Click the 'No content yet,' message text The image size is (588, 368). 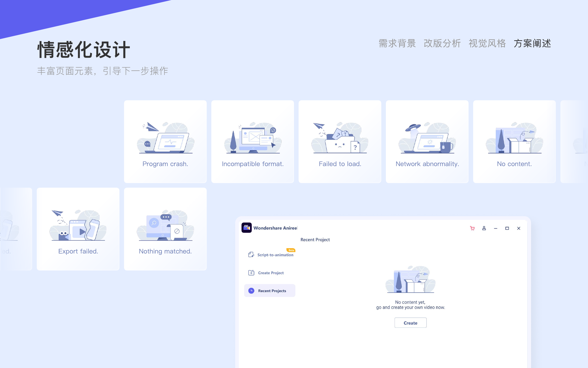coord(410,302)
